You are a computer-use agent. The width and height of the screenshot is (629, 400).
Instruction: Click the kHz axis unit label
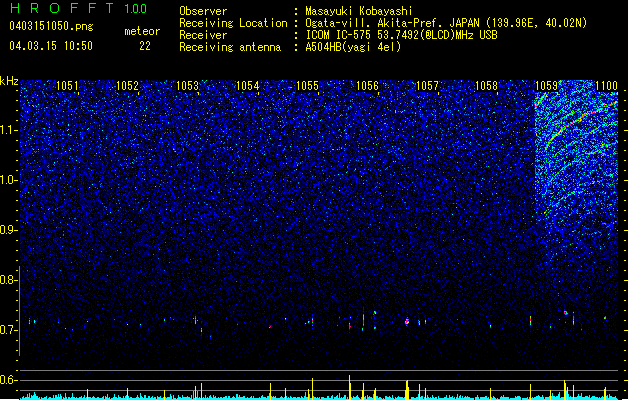[x=9, y=81]
